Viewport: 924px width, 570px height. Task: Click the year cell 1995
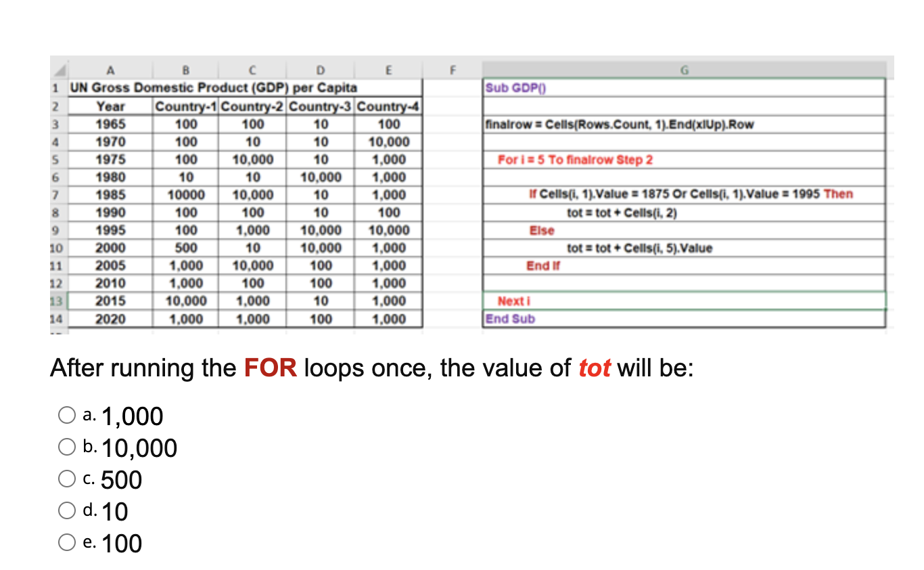(109, 231)
